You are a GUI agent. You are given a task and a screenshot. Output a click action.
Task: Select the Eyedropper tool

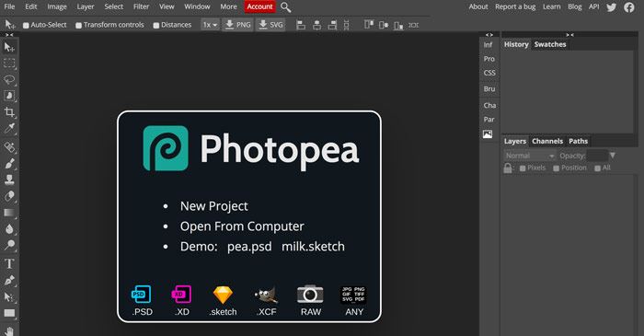[9, 129]
